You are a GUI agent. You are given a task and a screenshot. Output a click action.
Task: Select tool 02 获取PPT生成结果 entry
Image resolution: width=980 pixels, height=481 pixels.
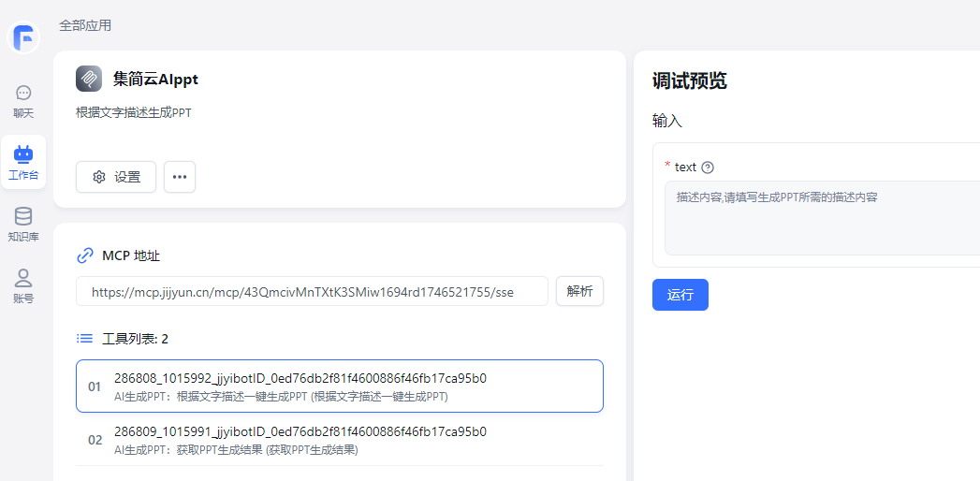340,440
